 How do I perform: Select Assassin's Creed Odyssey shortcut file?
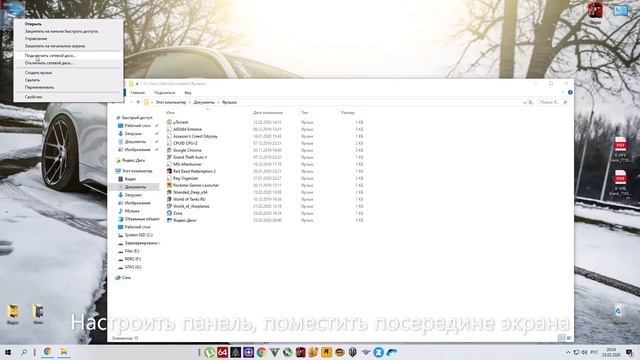[x=192, y=136]
